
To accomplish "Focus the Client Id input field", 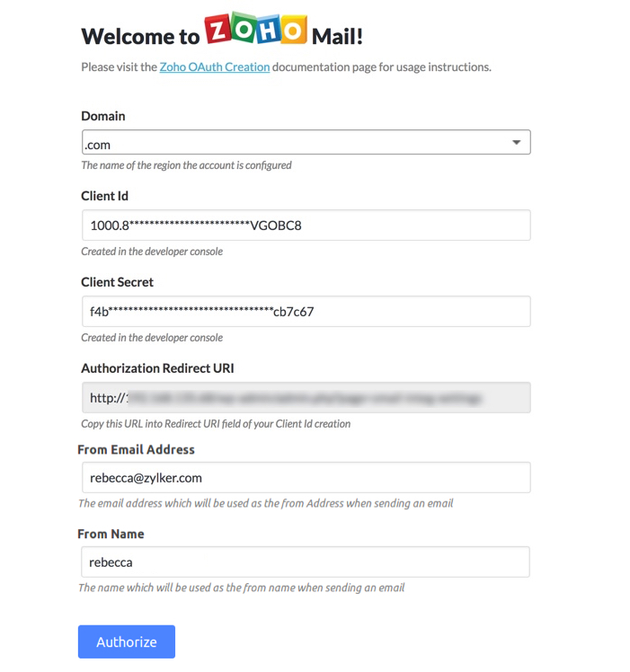I will (306, 225).
